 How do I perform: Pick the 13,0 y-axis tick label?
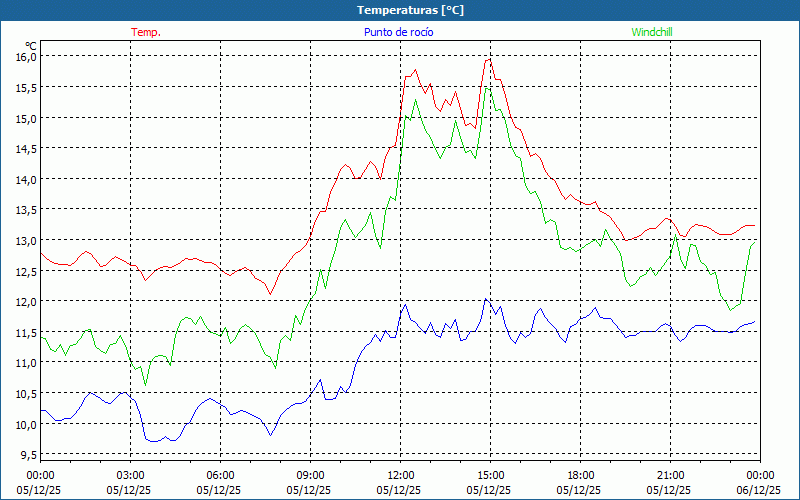click(25, 241)
